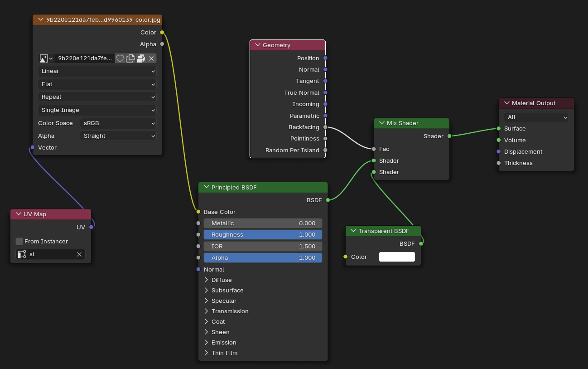The width and height of the screenshot is (588, 369).
Task: Click the Transparent BSDF white color swatch
Action: [x=397, y=257]
